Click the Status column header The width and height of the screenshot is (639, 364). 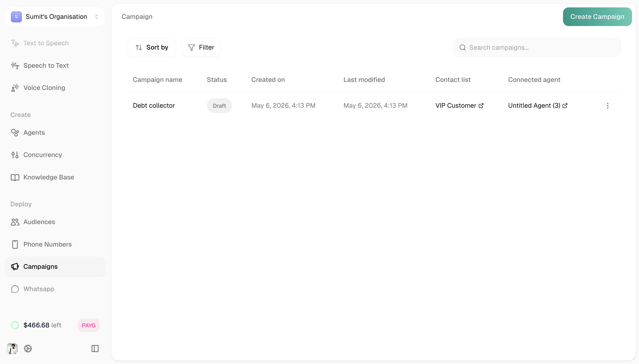(217, 80)
